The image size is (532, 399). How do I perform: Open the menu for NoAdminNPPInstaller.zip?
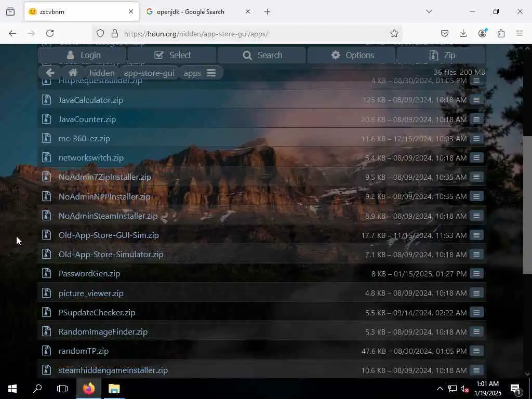pos(476,196)
